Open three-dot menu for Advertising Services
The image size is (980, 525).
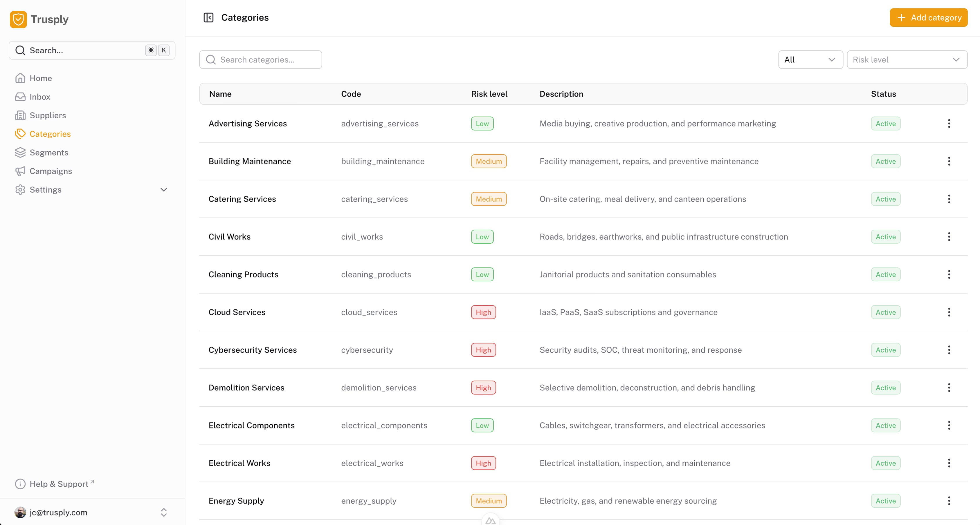click(949, 124)
